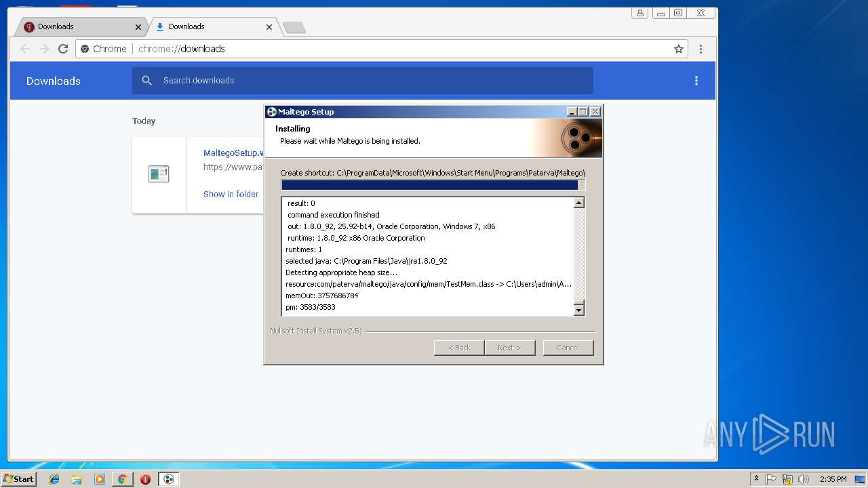Click the Today date heading
Screen dimensions: 868x488
pyautogui.click(x=144, y=121)
